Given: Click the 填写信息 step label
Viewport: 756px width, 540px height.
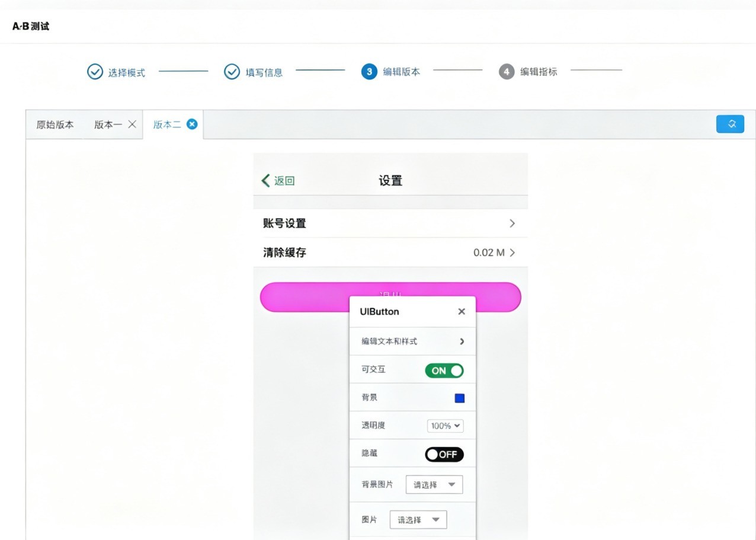Looking at the screenshot, I should click(x=264, y=72).
